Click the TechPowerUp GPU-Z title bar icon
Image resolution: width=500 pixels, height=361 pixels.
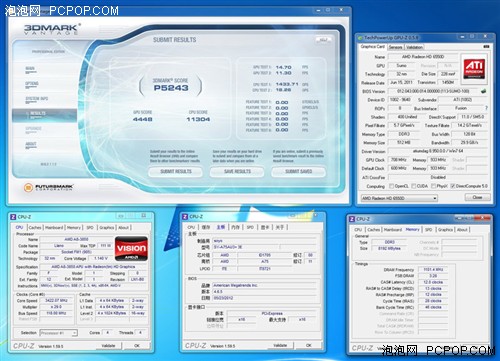(x=360, y=38)
